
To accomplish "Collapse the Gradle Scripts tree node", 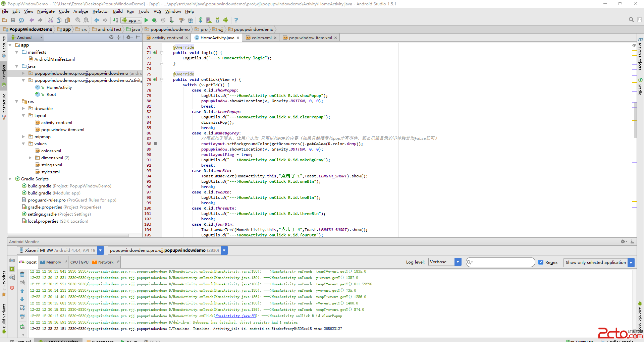I will (10, 179).
